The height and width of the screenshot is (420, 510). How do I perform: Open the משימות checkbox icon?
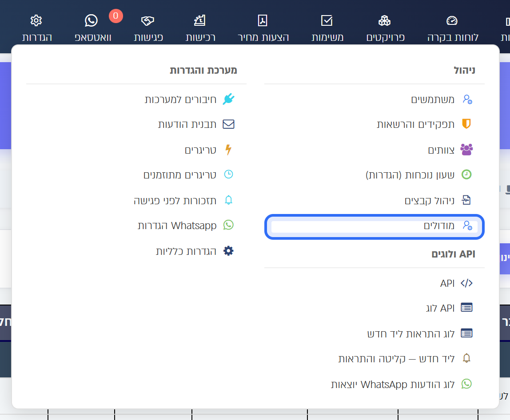[x=327, y=20]
